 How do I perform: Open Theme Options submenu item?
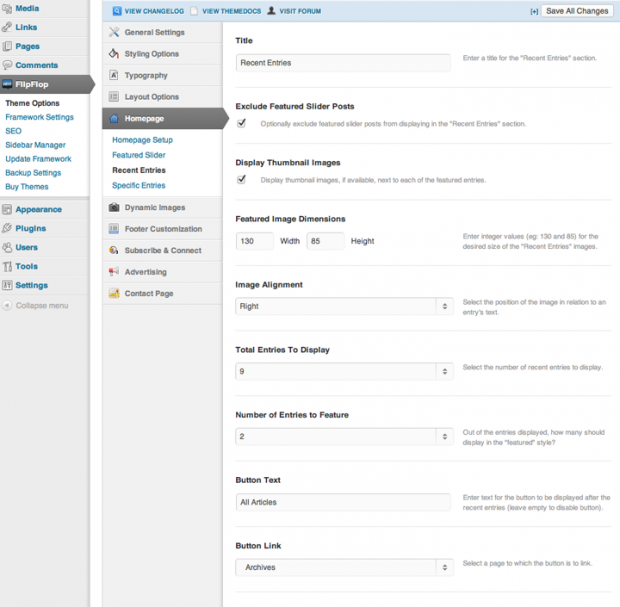tap(32, 103)
